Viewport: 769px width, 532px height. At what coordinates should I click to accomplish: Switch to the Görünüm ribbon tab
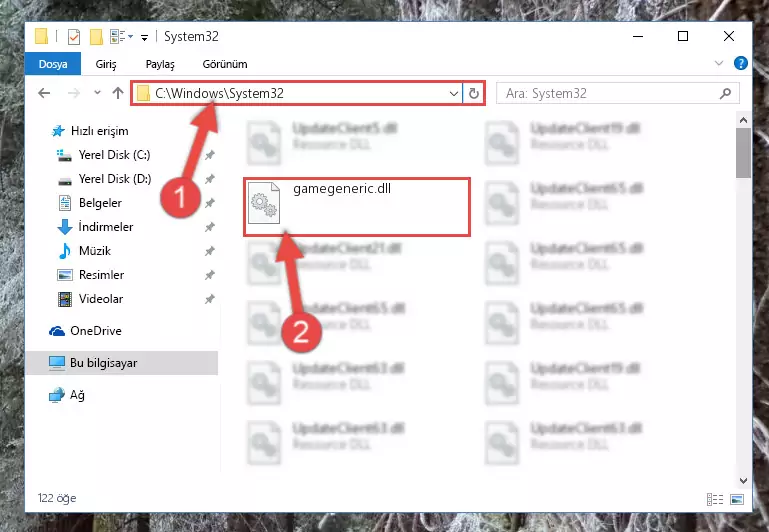click(225, 64)
